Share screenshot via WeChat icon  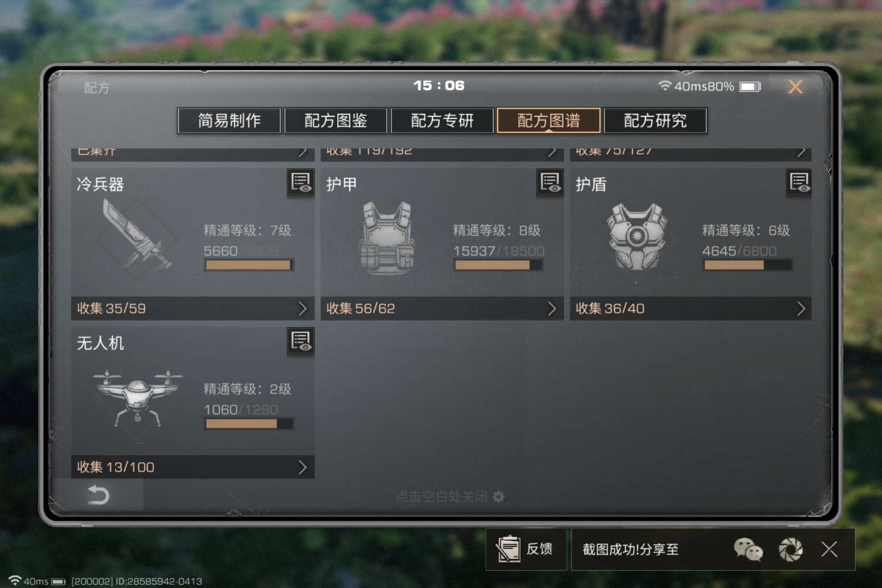[x=748, y=549]
